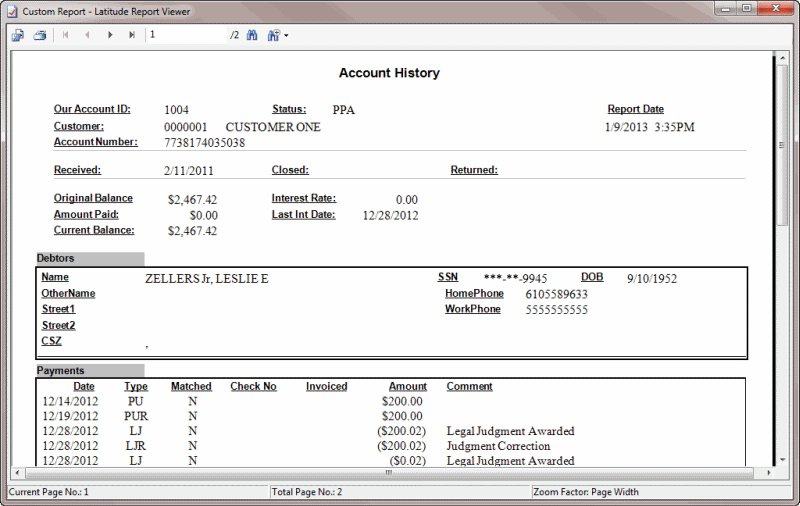800x506 pixels.
Task: Click the Zoom binoculars icon
Action: (273, 35)
